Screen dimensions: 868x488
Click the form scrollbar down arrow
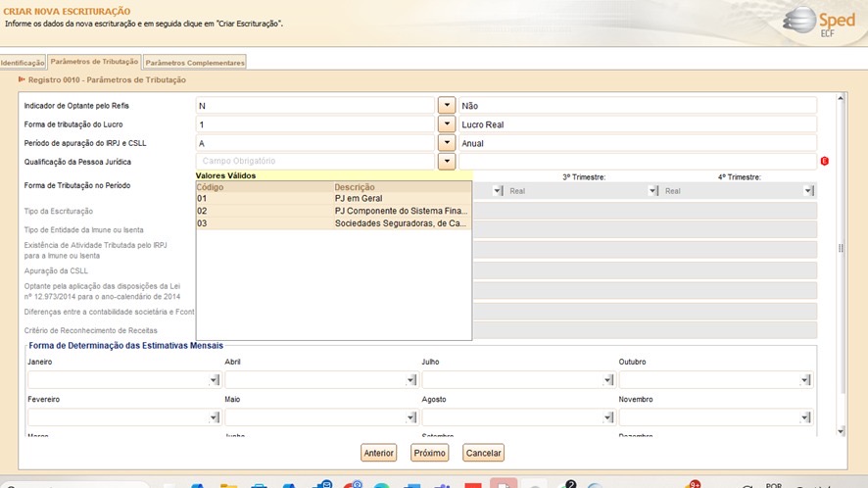[x=841, y=431]
